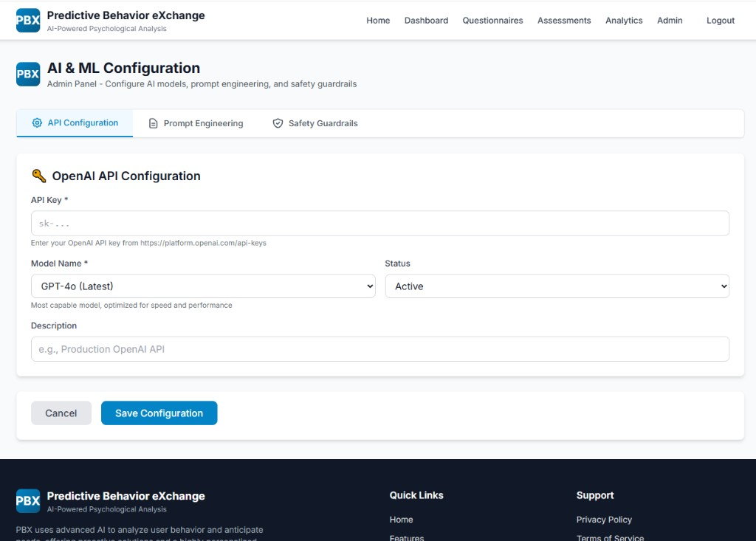Switch to the Safety Guardrails tab
This screenshot has height=541, width=756.
point(315,123)
